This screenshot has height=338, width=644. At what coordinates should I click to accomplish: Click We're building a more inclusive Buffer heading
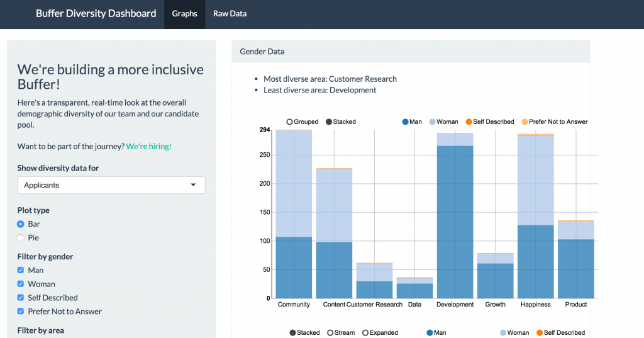tap(111, 77)
